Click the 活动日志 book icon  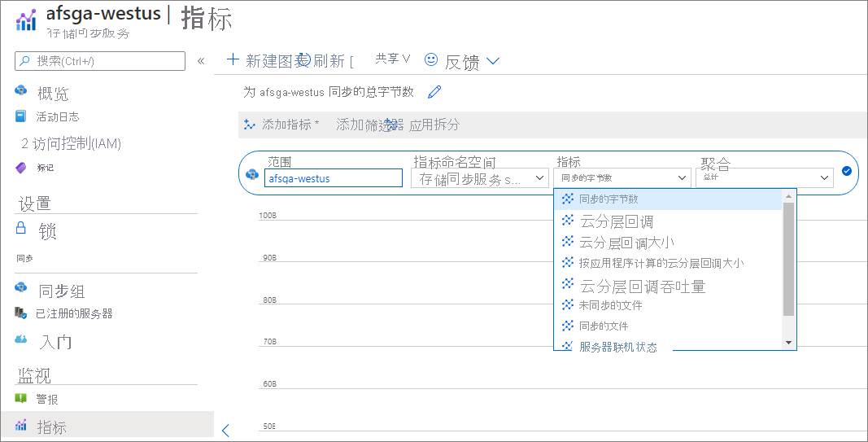(20, 116)
